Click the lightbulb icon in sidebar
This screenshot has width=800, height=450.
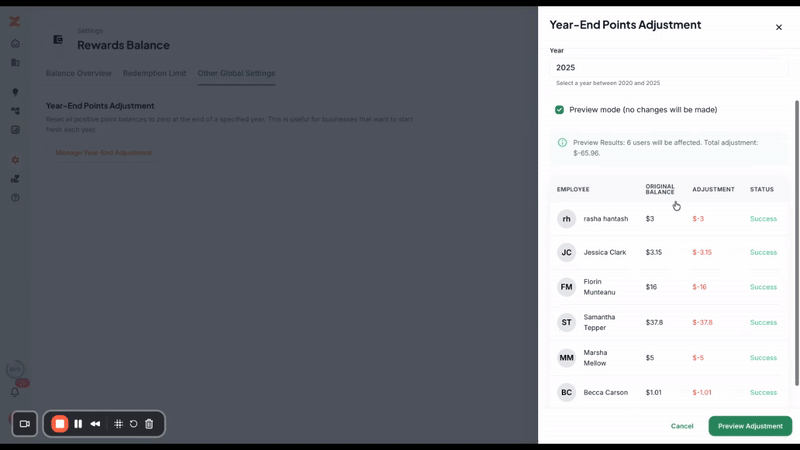(15, 92)
